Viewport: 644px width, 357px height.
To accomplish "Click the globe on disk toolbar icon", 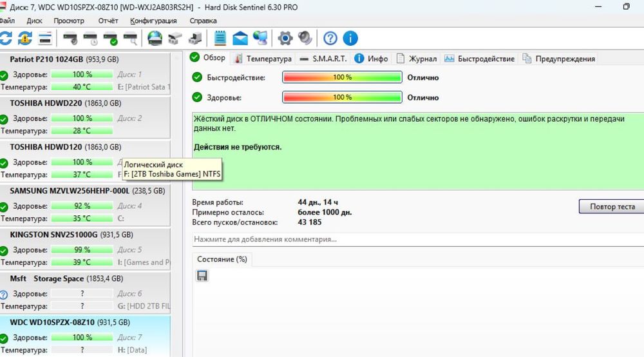I will (x=155, y=38).
